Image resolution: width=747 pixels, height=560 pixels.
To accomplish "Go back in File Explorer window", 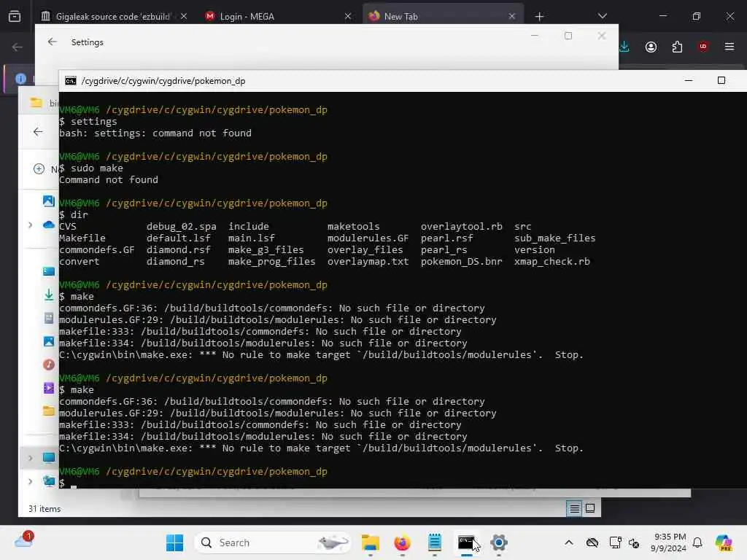I will point(38,132).
